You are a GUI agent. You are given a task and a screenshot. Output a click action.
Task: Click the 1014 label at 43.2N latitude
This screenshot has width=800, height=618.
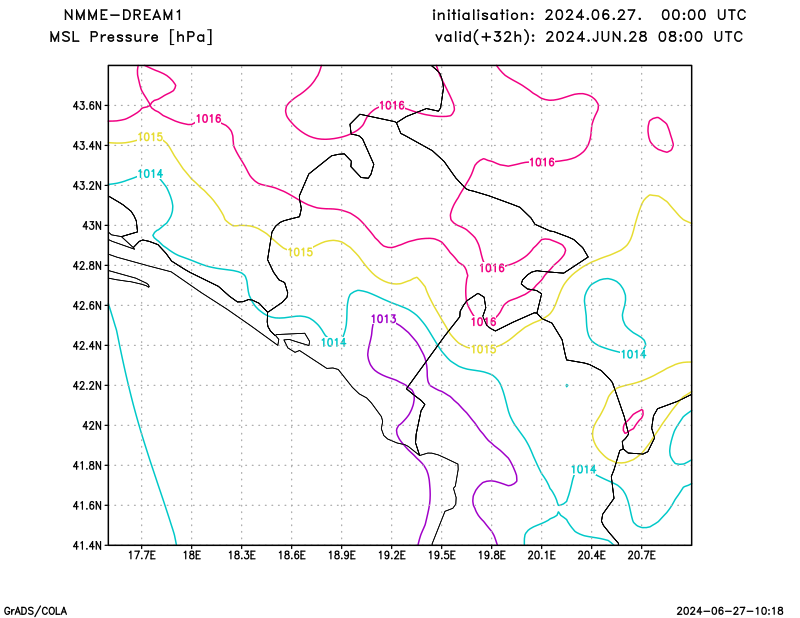point(151,174)
